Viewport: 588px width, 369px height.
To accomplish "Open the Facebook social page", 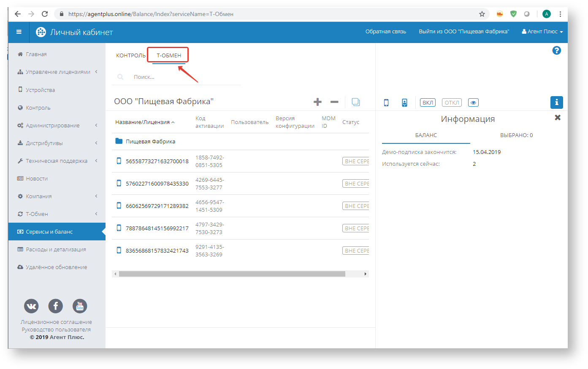I will click(56, 306).
